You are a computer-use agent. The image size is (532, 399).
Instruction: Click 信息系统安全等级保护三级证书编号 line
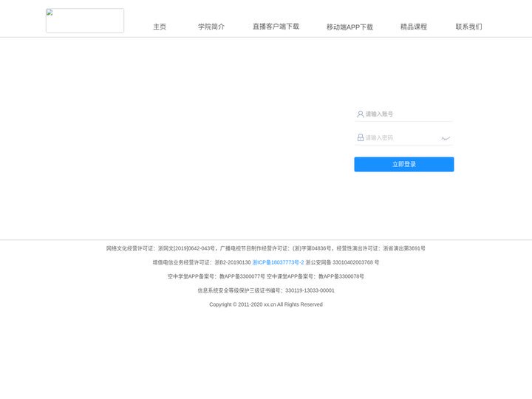[x=266, y=290]
